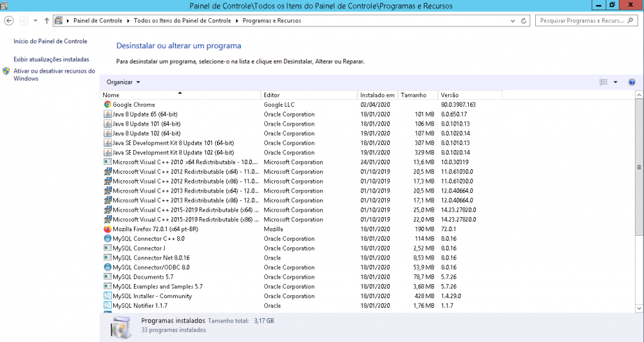The height and width of the screenshot is (342, 644).
Task: Click the Google Chrome icon in list
Action: (108, 104)
